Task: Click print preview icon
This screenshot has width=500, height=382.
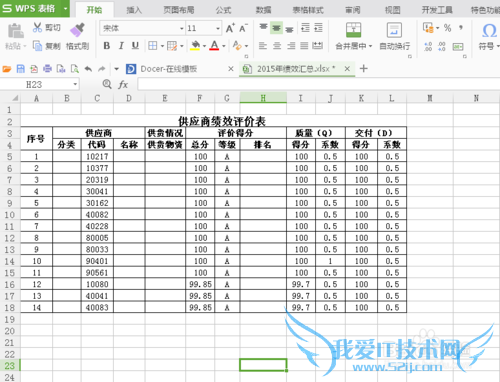Action: pyautogui.click(x=75, y=69)
